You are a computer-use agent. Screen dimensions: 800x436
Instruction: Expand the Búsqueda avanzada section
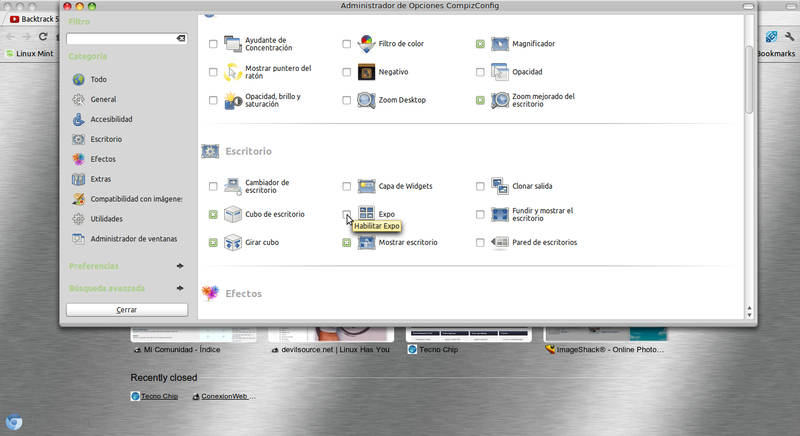tap(180, 288)
